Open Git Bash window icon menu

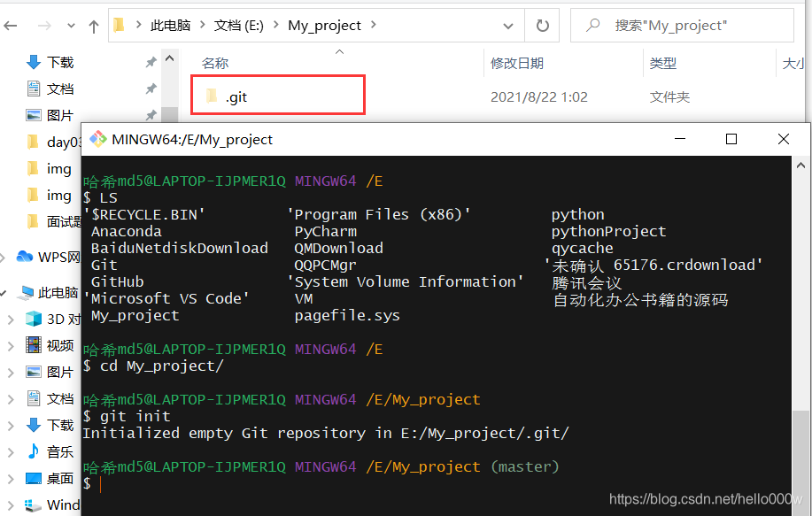pos(98,139)
